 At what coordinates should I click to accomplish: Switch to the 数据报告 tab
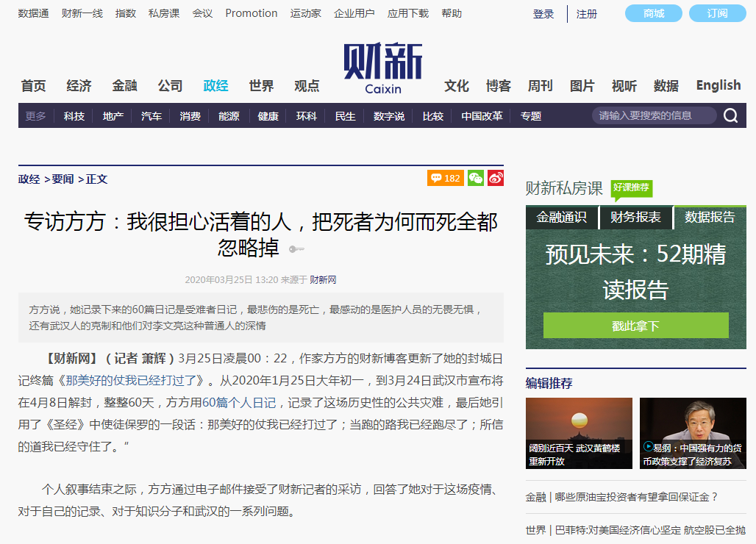[x=712, y=218]
